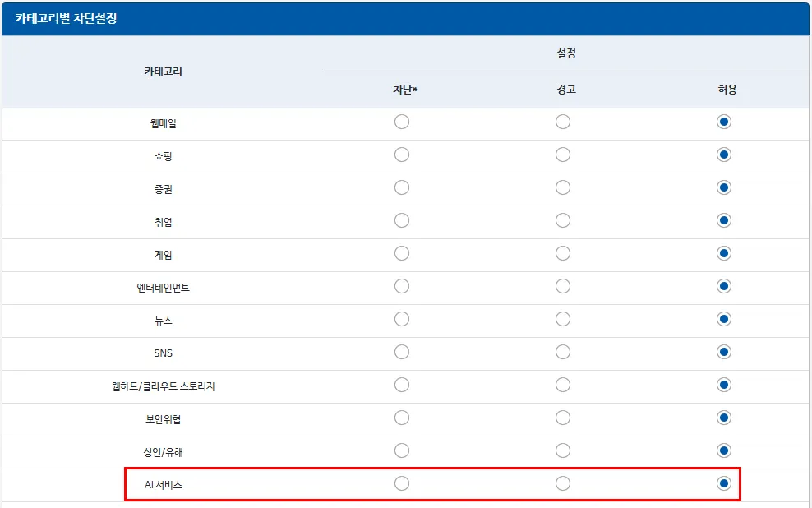
Task: Click 허용 radio for AI 서비스
Action: (x=724, y=483)
